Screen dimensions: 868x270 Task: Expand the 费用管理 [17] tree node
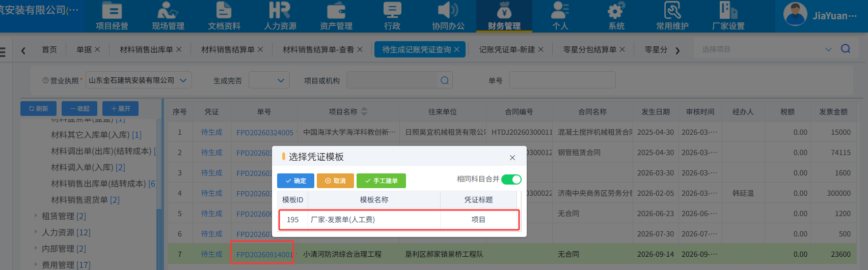(x=36, y=264)
